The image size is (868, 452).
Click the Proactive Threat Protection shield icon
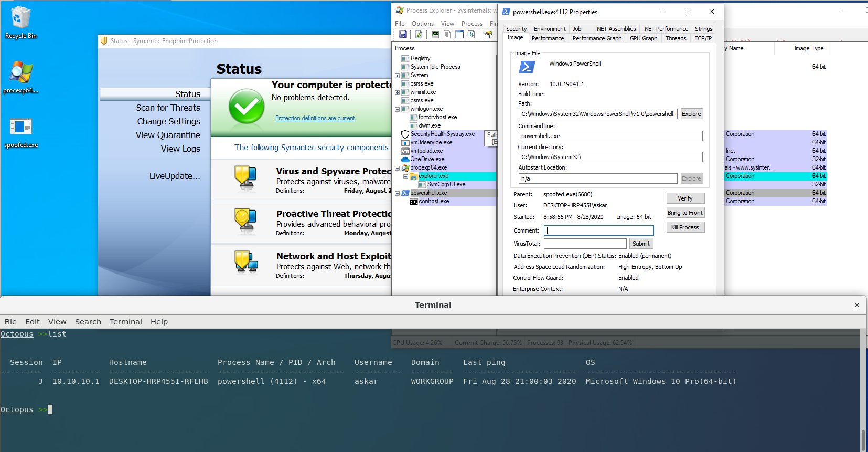coord(245,220)
